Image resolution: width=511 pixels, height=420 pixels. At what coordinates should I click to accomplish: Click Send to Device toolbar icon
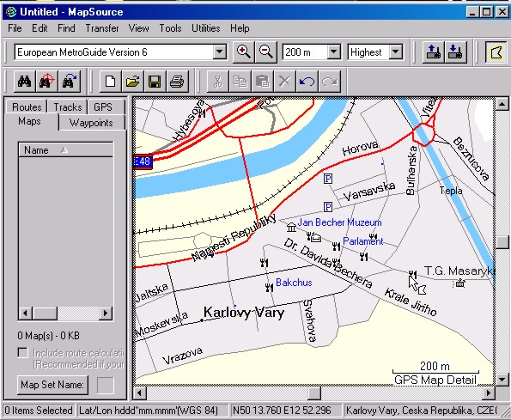pos(434,52)
